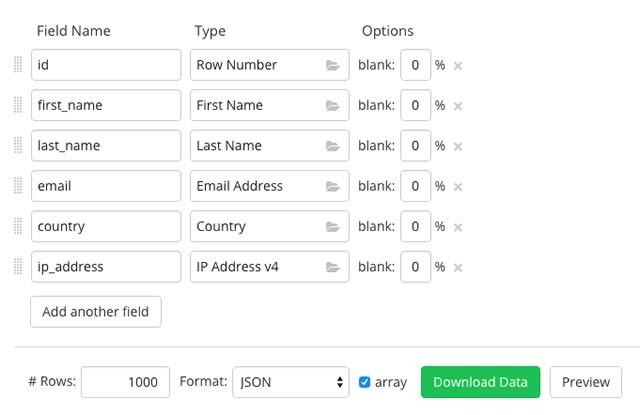
Task: Remove the ip_address field using the X
Action: (x=458, y=267)
